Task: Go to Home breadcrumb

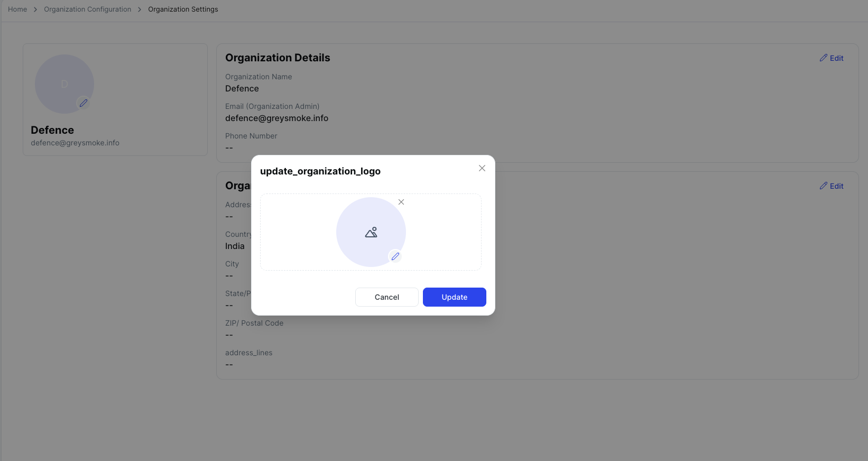Action: point(17,10)
